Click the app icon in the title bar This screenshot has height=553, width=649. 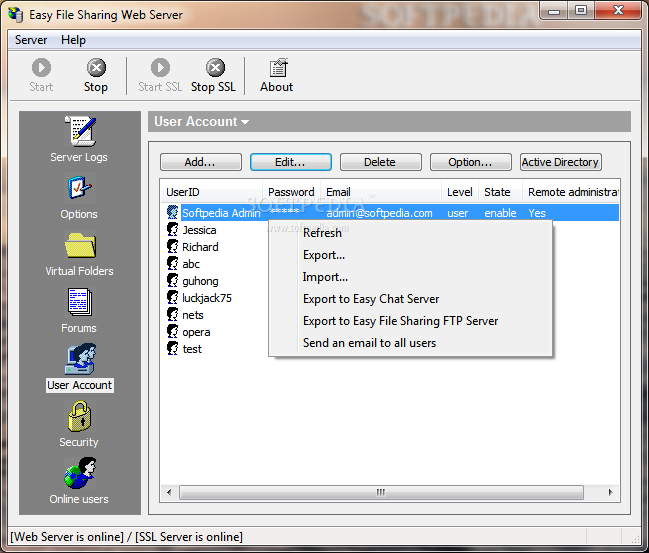[16, 14]
